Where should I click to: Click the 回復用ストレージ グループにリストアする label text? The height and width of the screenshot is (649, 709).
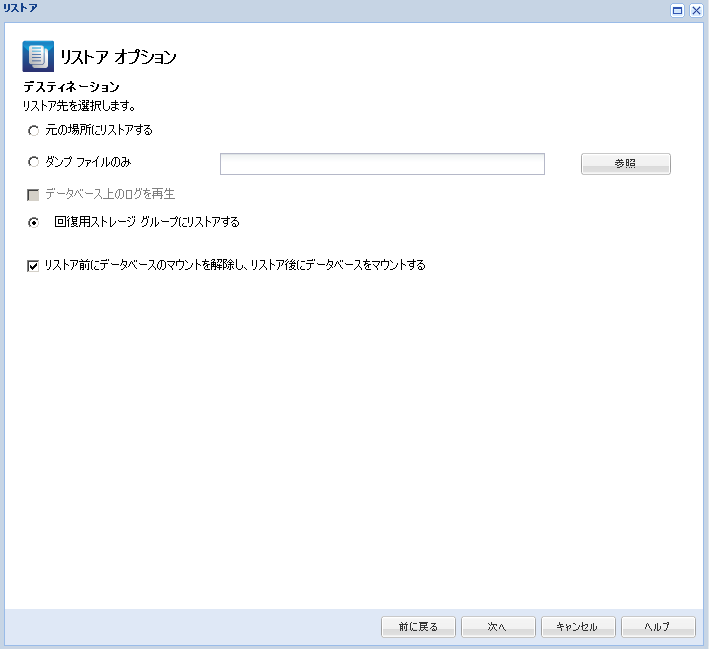coord(147,222)
